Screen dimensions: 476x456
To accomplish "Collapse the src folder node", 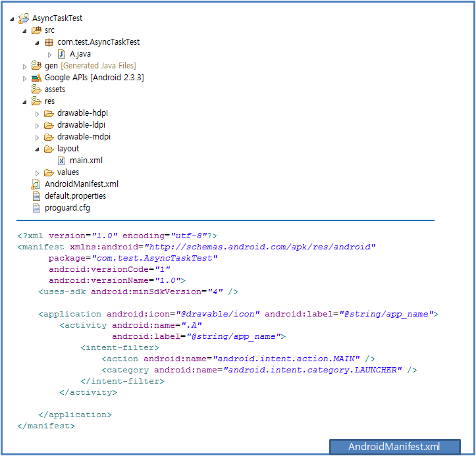I will (x=24, y=31).
